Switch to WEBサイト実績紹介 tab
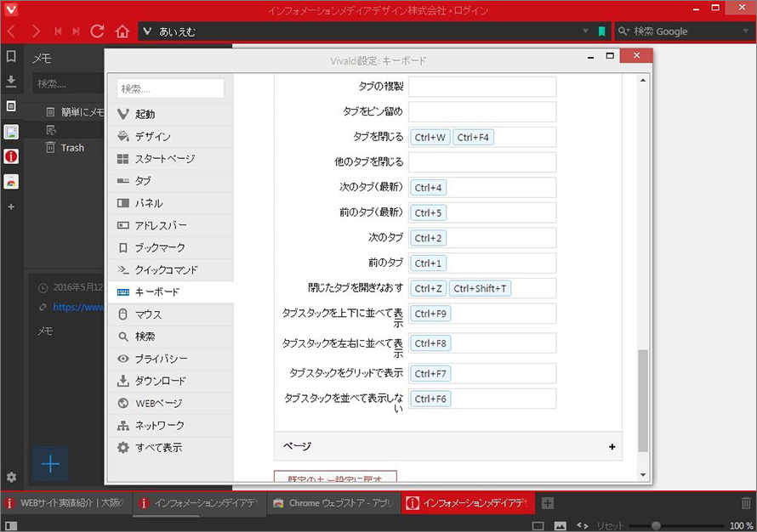This screenshot has width=757, height=532. (x=65, y=503)
